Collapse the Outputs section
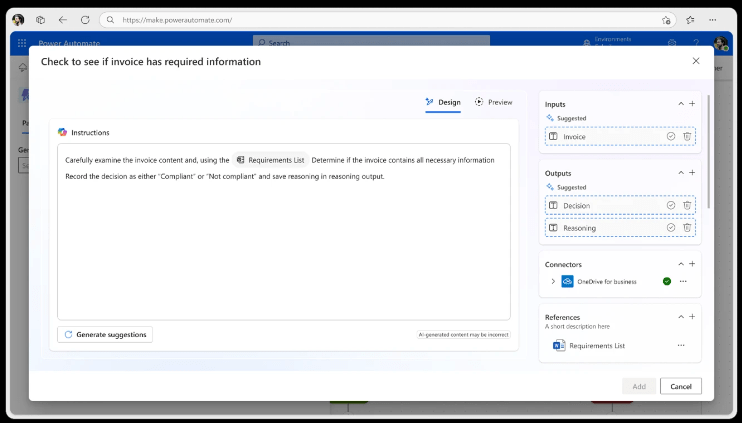 681,173
